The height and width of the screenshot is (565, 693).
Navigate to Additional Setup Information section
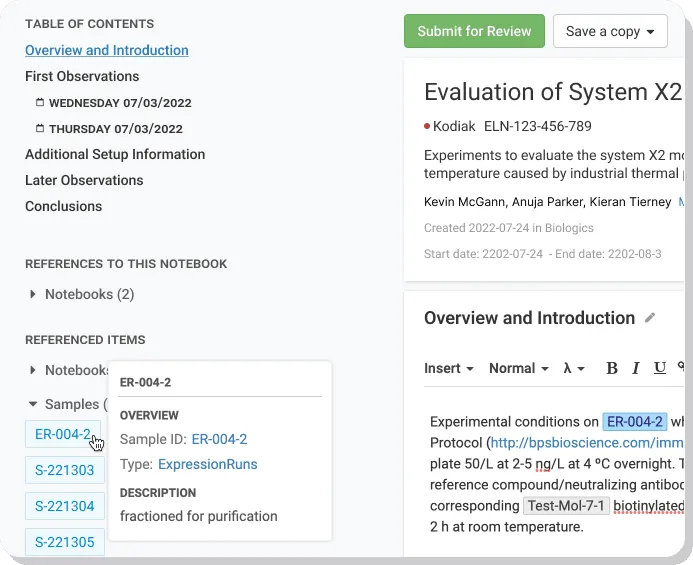tap(115, 154)
